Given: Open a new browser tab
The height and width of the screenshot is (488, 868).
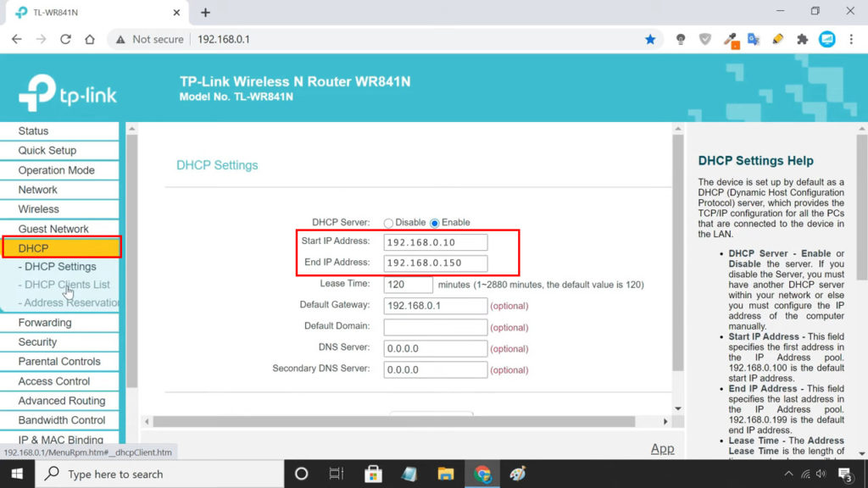Looking at the screenshot, I should 205,12.
